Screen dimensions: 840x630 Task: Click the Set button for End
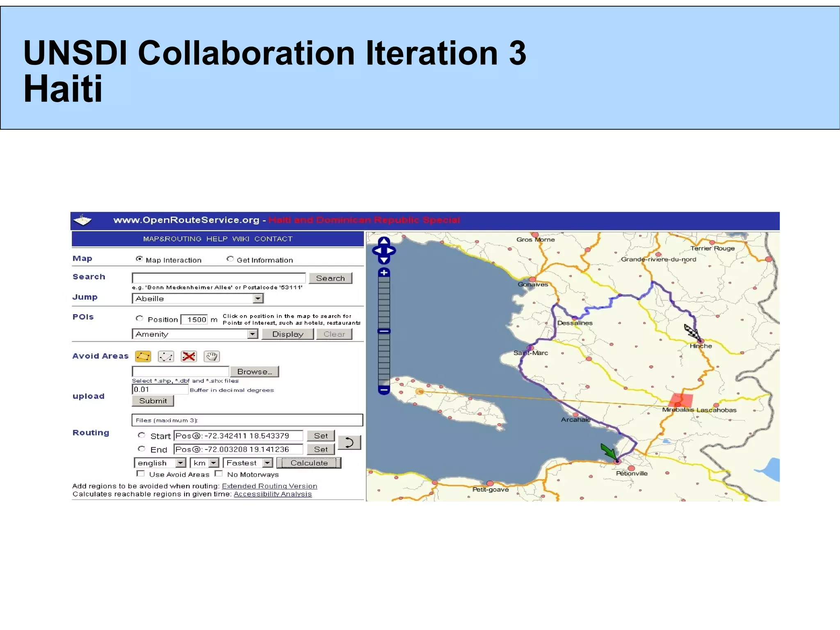pos(321,449)
